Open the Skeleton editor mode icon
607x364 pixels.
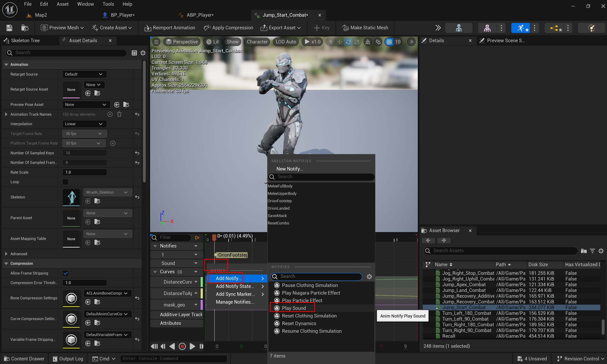[459, 28]
